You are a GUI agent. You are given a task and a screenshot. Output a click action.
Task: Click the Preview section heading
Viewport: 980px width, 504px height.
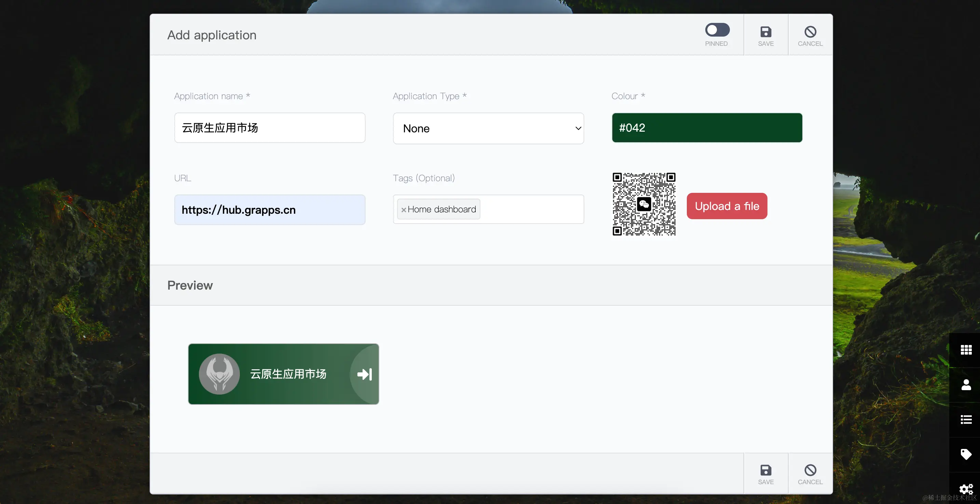pyautogui.click(x=190, y=285)
